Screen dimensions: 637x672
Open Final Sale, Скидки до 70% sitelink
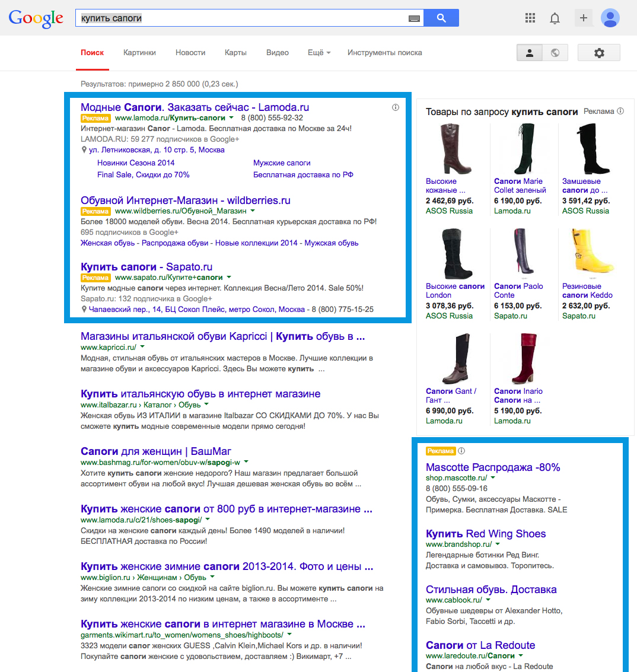143,175
